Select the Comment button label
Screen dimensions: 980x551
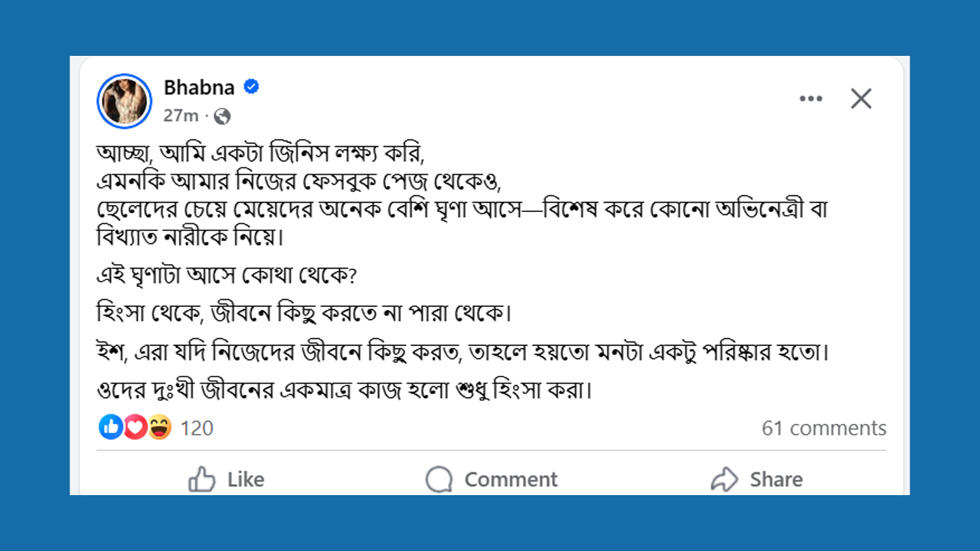pyautogui.click(x=511, y=480)
